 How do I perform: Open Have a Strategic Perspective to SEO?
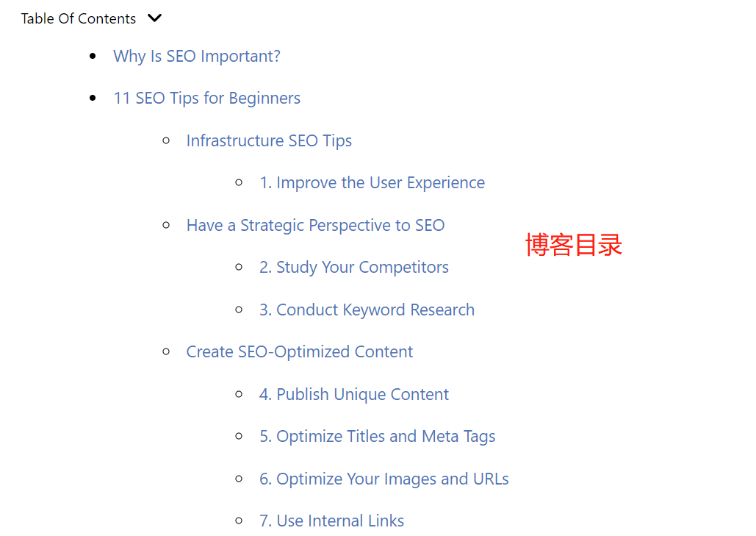[x=315, y=225]
